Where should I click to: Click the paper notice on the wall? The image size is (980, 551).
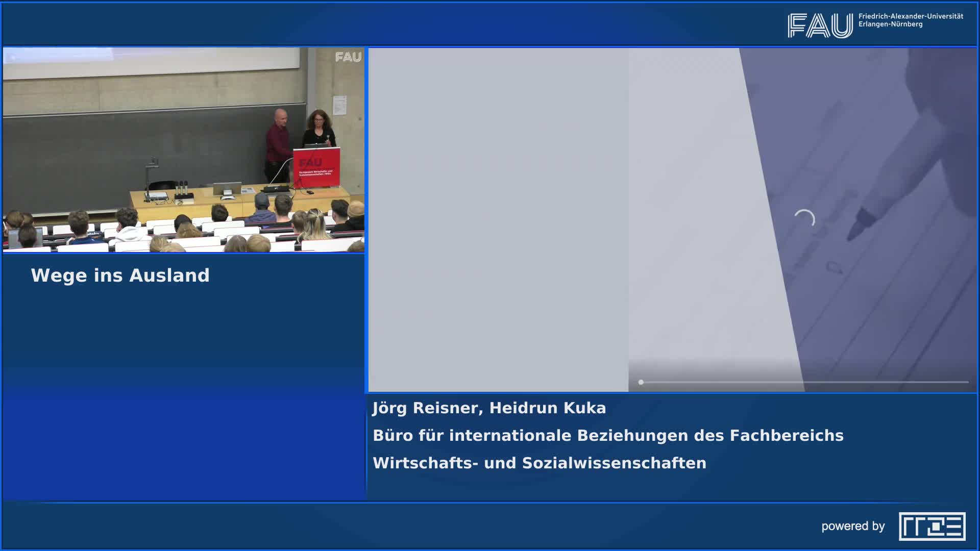[x=339, y=106]
